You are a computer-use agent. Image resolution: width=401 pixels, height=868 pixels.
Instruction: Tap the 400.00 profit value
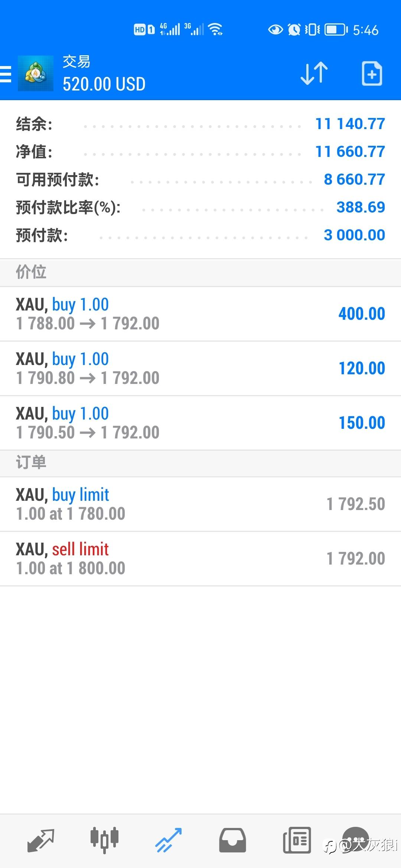click(x=362, y=314)
